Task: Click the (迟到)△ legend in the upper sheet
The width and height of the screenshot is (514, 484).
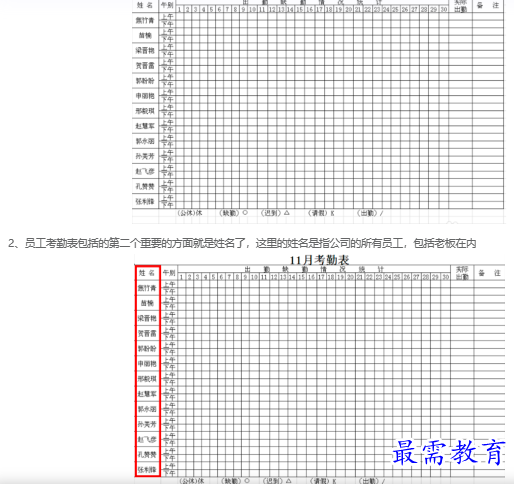Action: pyautogui.click(x=275, y=213)
